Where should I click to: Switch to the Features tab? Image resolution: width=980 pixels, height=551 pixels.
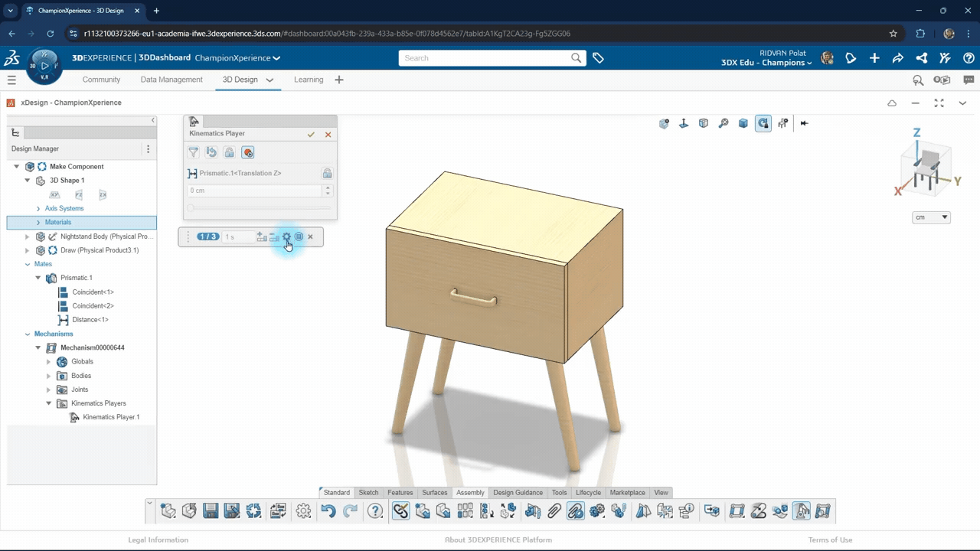point(400,493)
